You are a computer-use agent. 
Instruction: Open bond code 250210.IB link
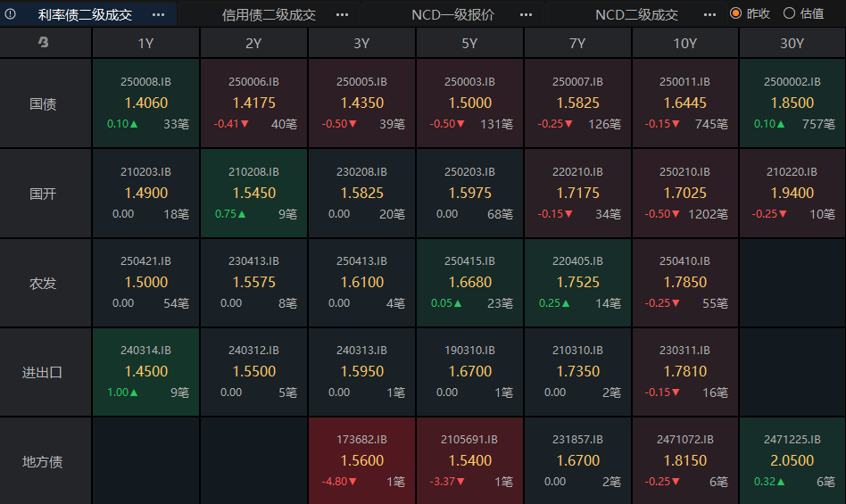(684, 172)
